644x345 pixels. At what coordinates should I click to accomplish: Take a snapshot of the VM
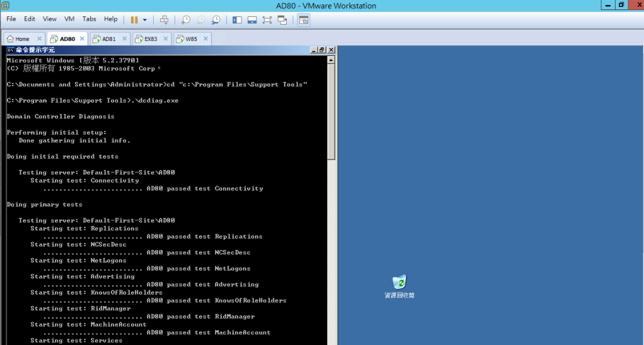tap(186, 20)
